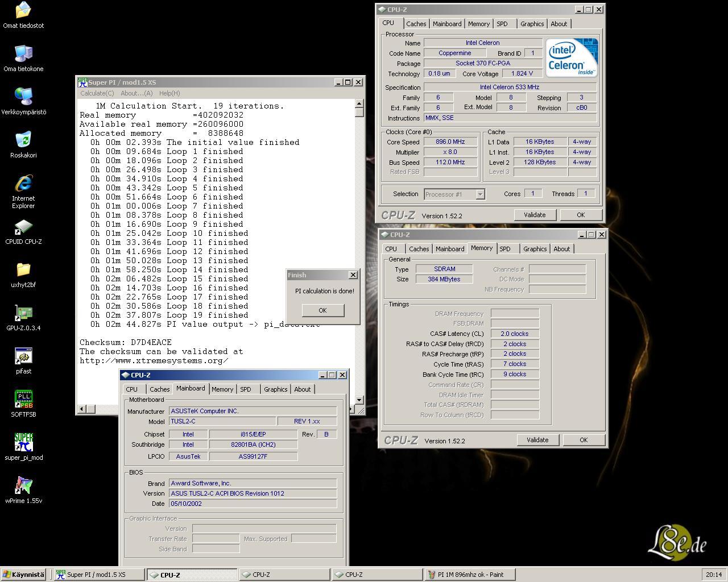Viewport: 728px width, 582px height.
Task: Click the Checksum: D7D4EACE line
Action: pyautogui.click(x=126, y=343)
